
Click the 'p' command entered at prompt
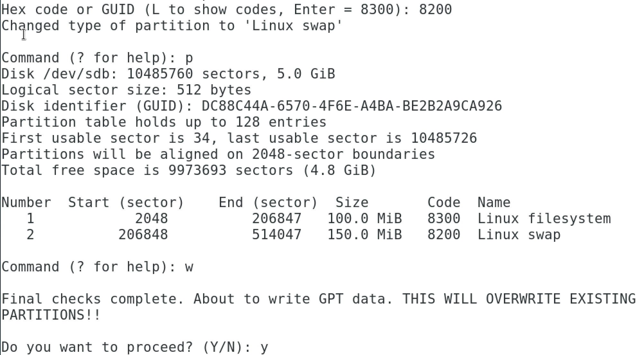[189, 58]
